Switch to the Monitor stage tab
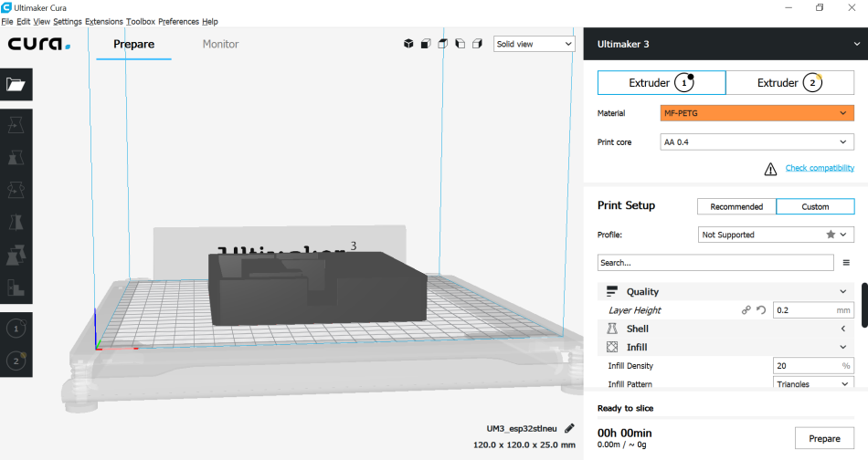This screenshot has width=868, height=460. coord(220,44)
